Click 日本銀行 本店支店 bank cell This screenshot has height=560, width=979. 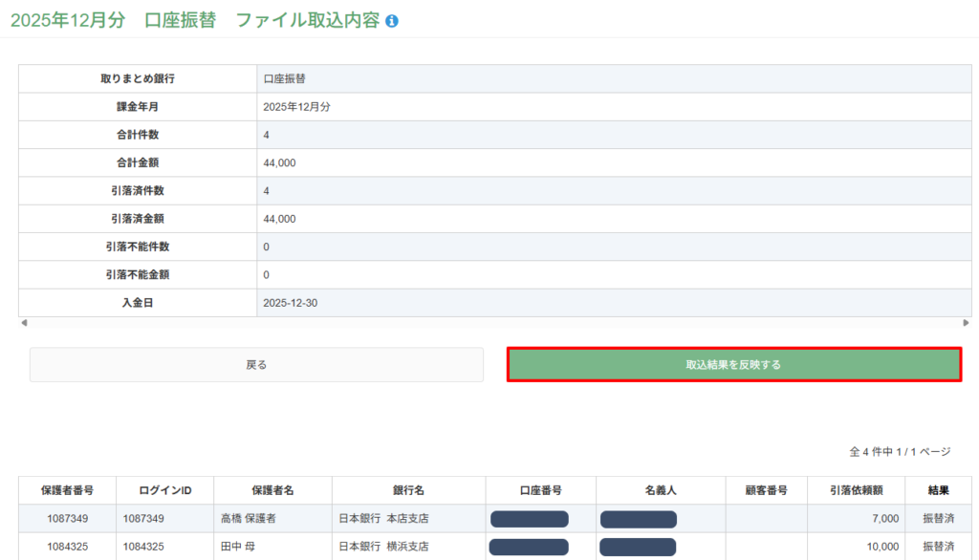383,519
